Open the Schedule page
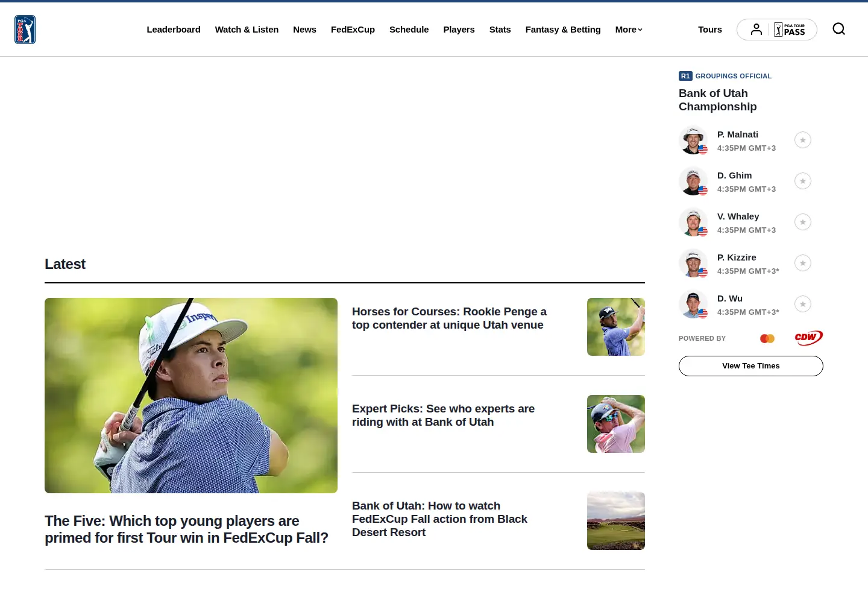 409,30
